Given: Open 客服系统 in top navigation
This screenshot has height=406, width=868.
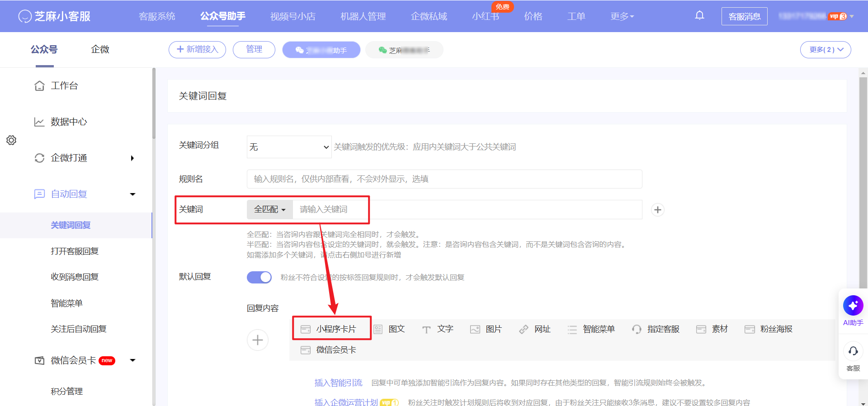Looking at the screenshot, I should pos(157,16).
